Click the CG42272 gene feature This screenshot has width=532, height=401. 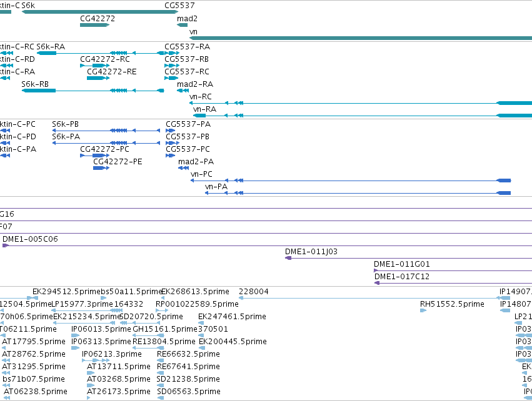pyautogui.click(x=94, y=25)
